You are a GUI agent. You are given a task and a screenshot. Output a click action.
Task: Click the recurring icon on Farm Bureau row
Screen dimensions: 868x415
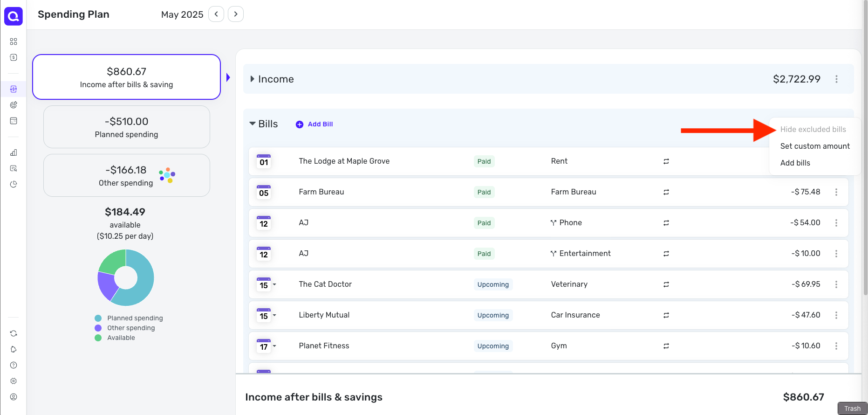666,192
